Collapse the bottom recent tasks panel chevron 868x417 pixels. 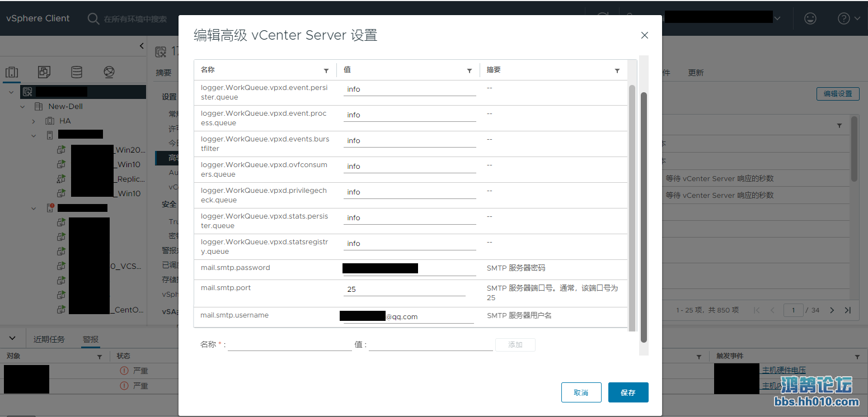coord(13,339)
